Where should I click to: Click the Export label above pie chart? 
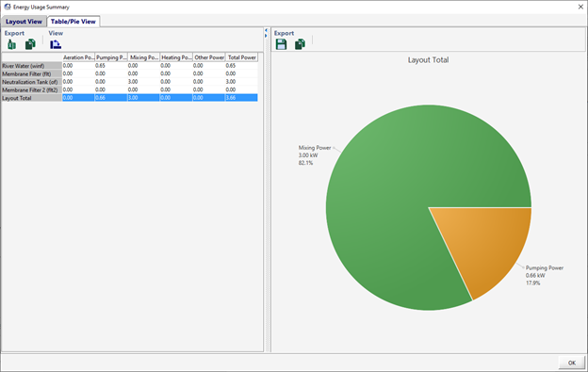coord(284,33)
